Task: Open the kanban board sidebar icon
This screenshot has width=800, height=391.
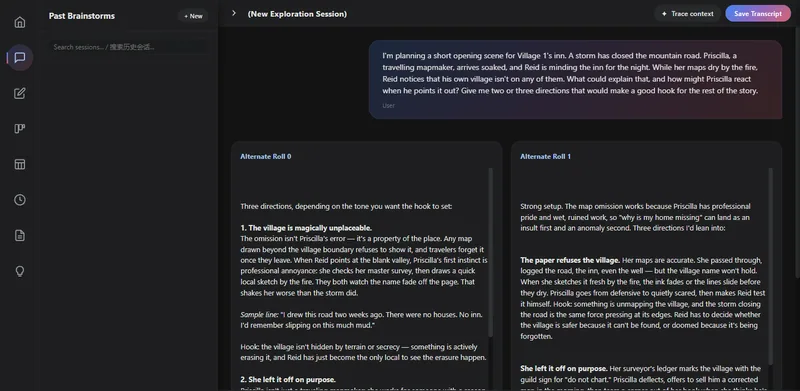Action: click(20, 129)
